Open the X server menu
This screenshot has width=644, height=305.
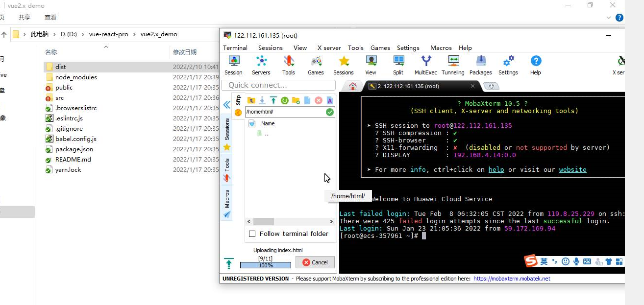329,47
